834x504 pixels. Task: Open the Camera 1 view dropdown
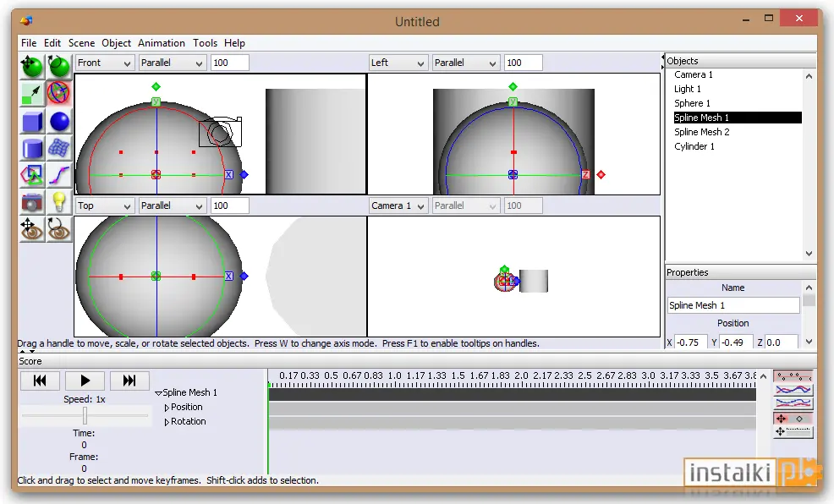[398, 205]
